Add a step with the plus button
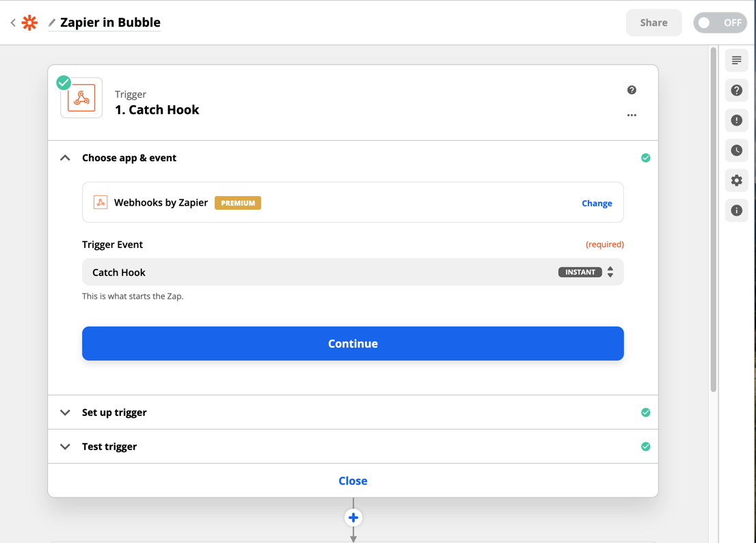Viewport: 756px width, 543px height. [353, 518]
